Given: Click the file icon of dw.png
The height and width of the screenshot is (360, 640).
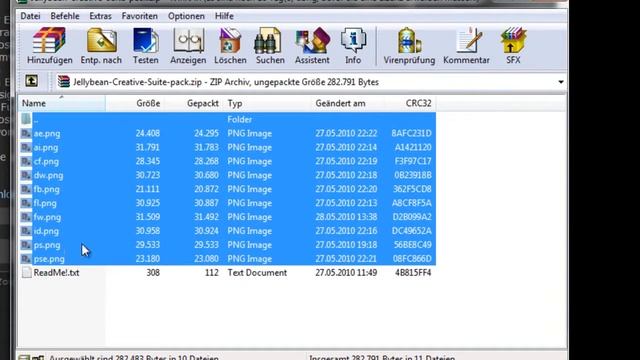Looking at the screenshot, I should 26,175.
